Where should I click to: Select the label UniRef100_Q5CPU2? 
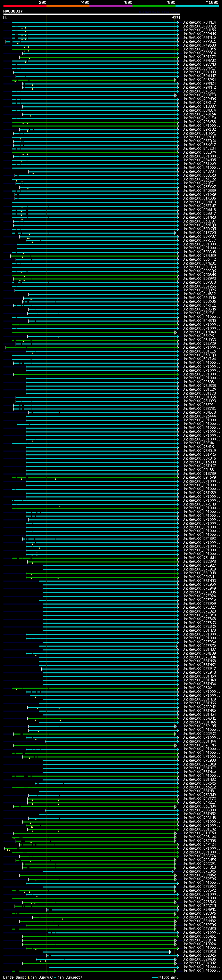(x=199, y=707)
